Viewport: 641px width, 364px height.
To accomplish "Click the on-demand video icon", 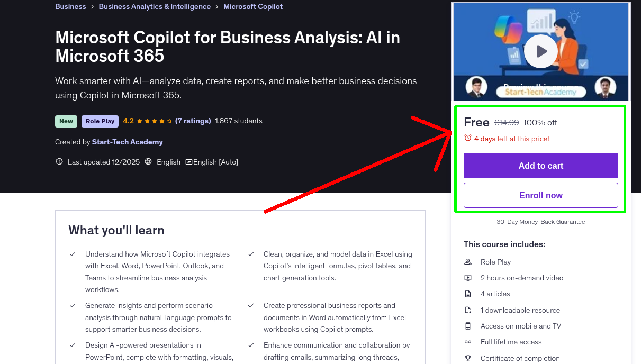I will (x=467, y=277).
